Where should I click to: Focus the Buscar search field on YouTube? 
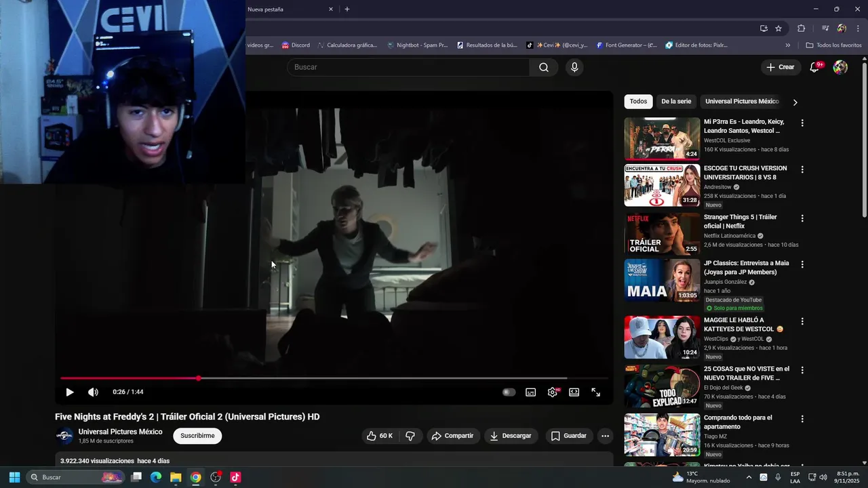click(x=408, y=67)
